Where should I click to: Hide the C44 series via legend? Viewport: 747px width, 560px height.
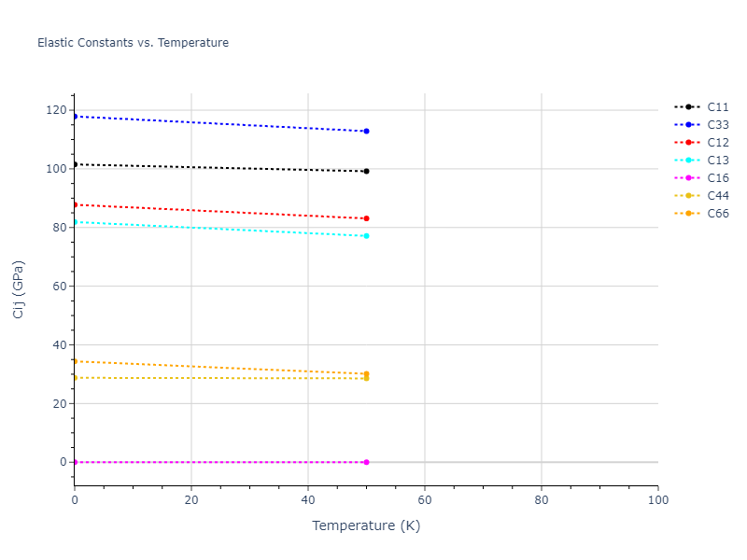(717, 196)
